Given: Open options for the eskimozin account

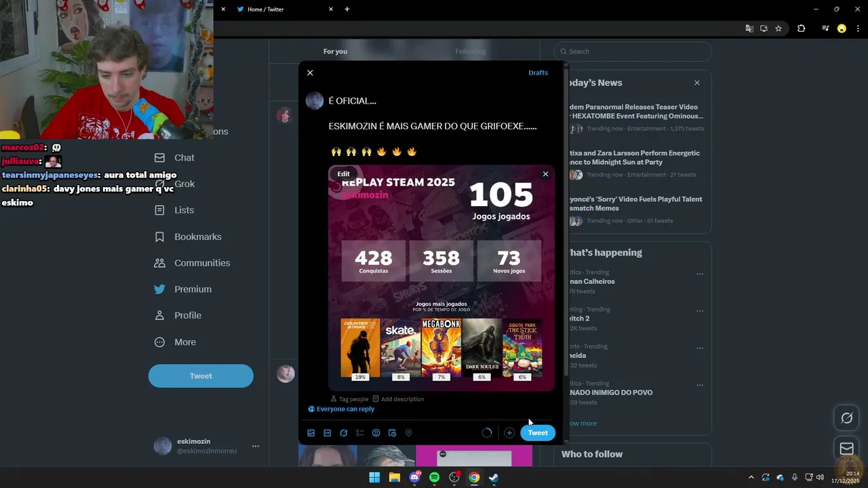Looking at the screenshot, I should (256, 446).
